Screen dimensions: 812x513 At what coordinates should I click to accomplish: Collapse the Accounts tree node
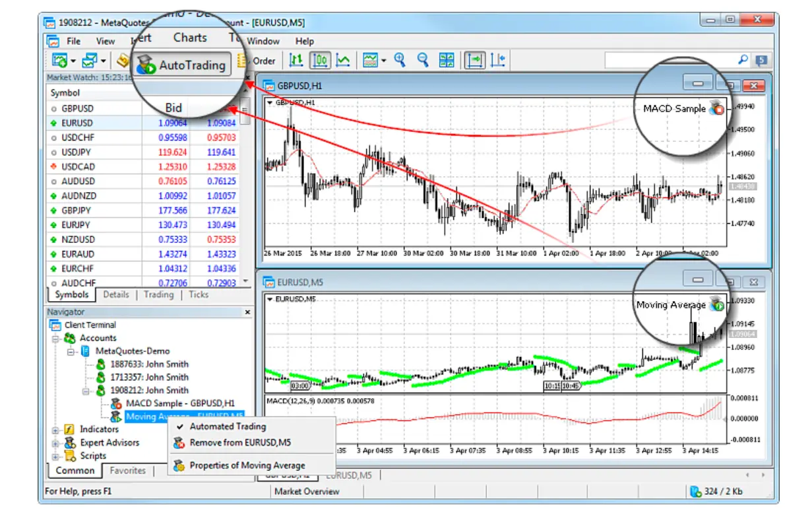point(55,338)
